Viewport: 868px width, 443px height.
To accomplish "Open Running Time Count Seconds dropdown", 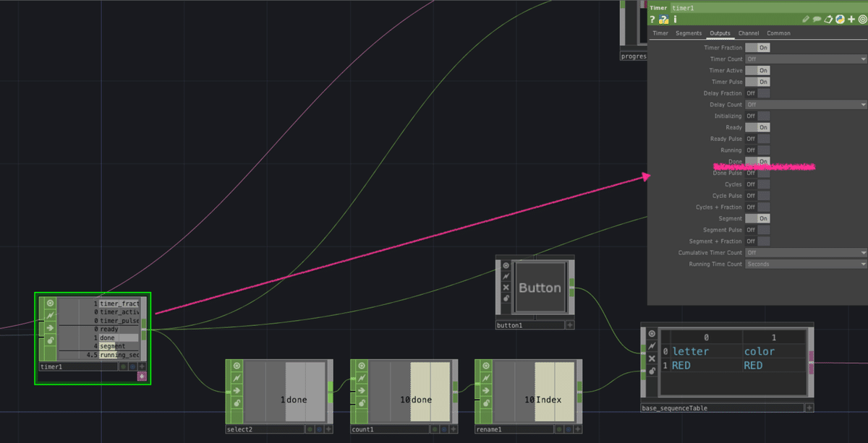I will coord(806,264).
